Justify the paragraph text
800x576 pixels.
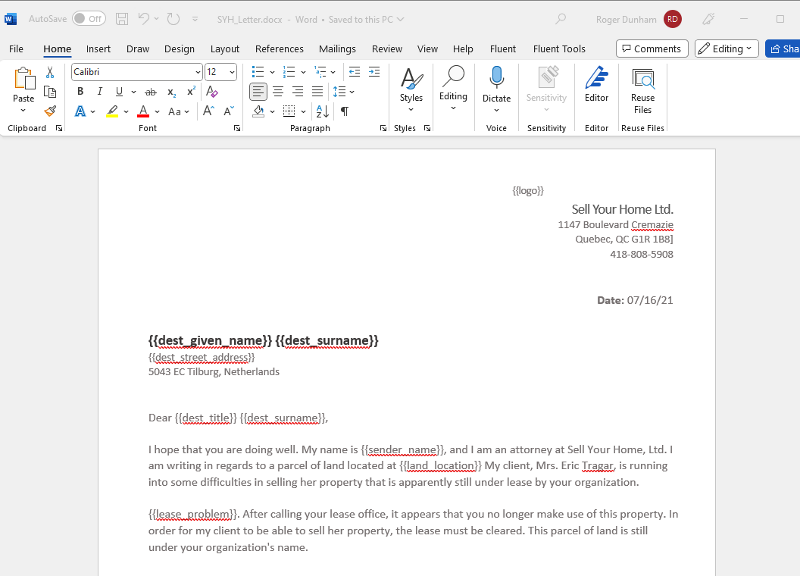click(317, 92)
